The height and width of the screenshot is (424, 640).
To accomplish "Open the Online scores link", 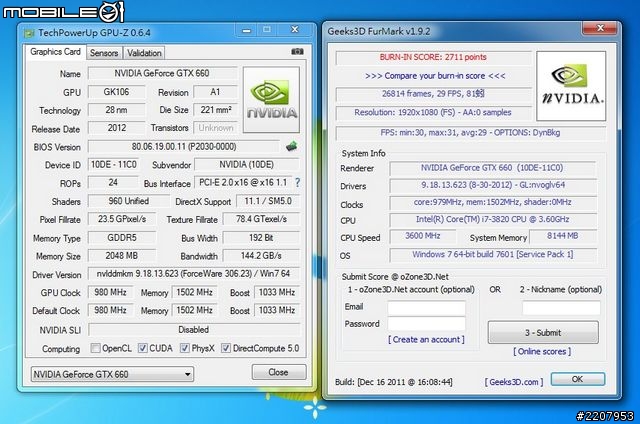I will pyautogui.click(x=542, y=351).
